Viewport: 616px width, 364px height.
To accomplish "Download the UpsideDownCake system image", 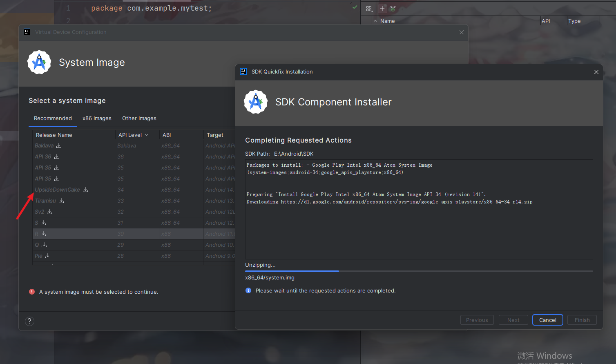I will (85, 190).
